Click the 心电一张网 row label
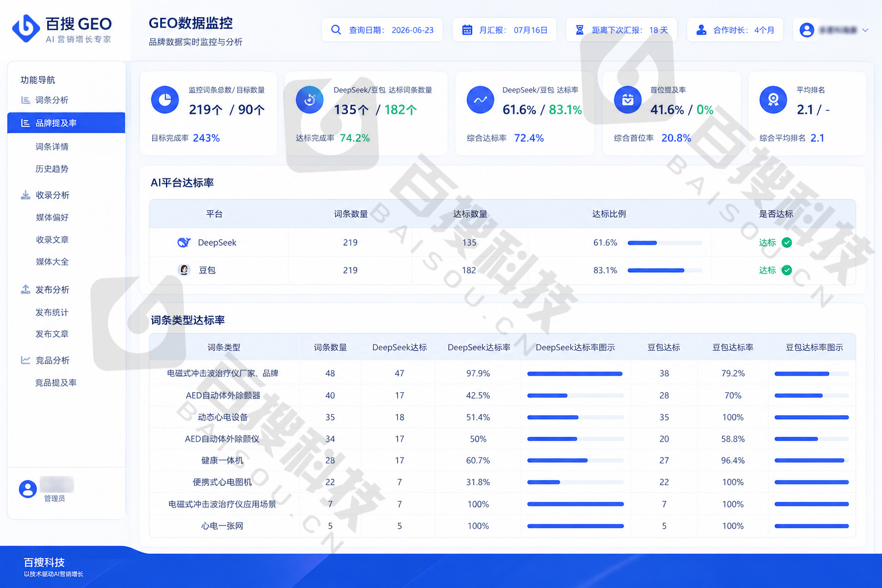882x588 pixels. click(x=223, y=526)
